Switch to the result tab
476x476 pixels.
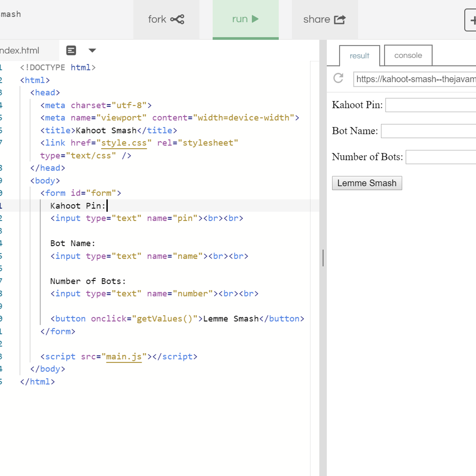click(x=359, y=56)
